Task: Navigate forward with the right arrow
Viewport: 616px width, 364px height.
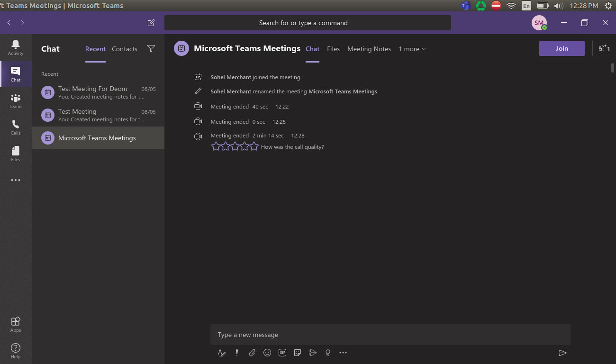Action: [x=22, y=23]
